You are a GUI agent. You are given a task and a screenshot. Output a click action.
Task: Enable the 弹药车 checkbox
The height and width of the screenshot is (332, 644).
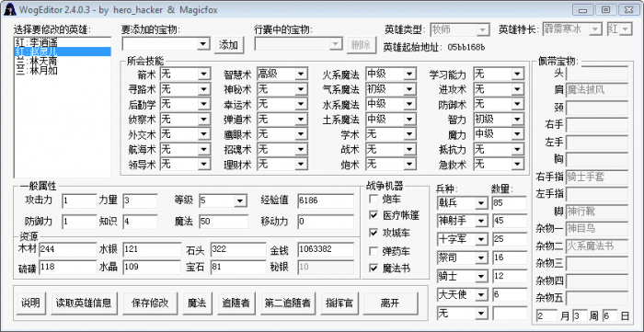click(374, 251)
